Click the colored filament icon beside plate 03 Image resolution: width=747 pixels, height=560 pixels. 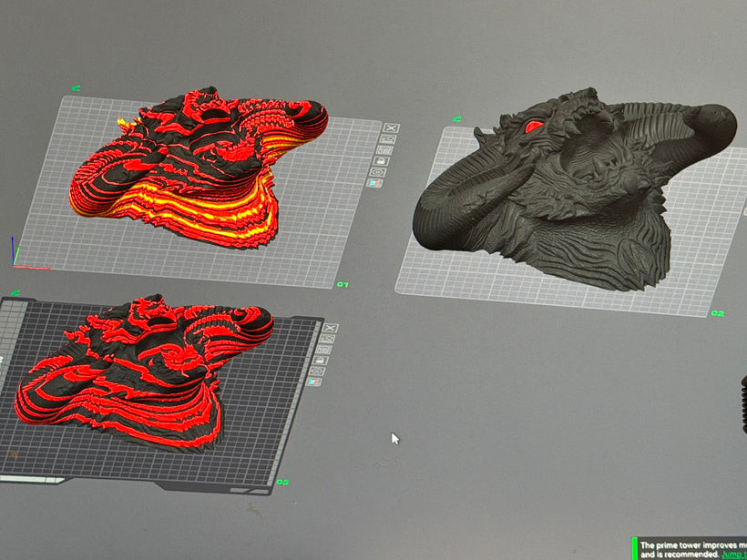[x=314, y=382]
